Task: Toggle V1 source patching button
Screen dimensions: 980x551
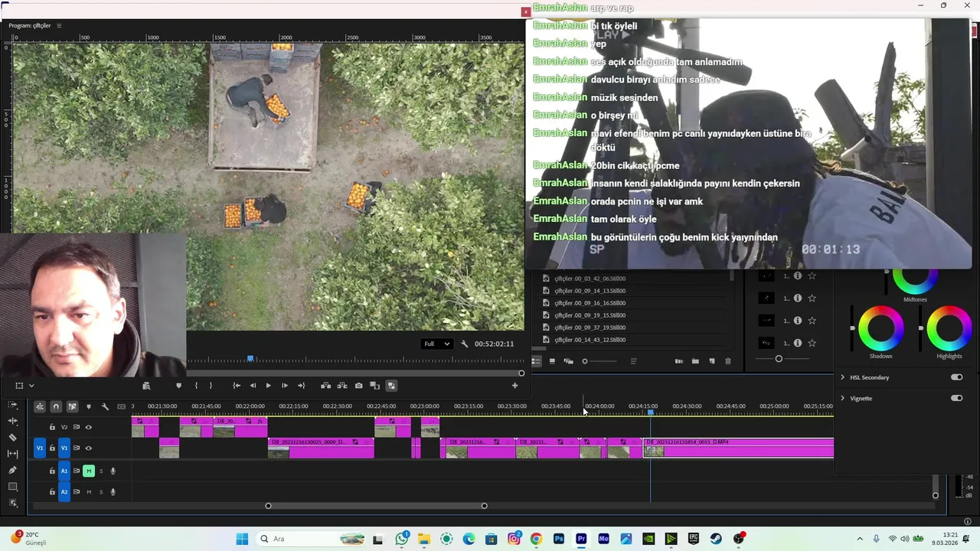Action: click(x=40, y=448)
